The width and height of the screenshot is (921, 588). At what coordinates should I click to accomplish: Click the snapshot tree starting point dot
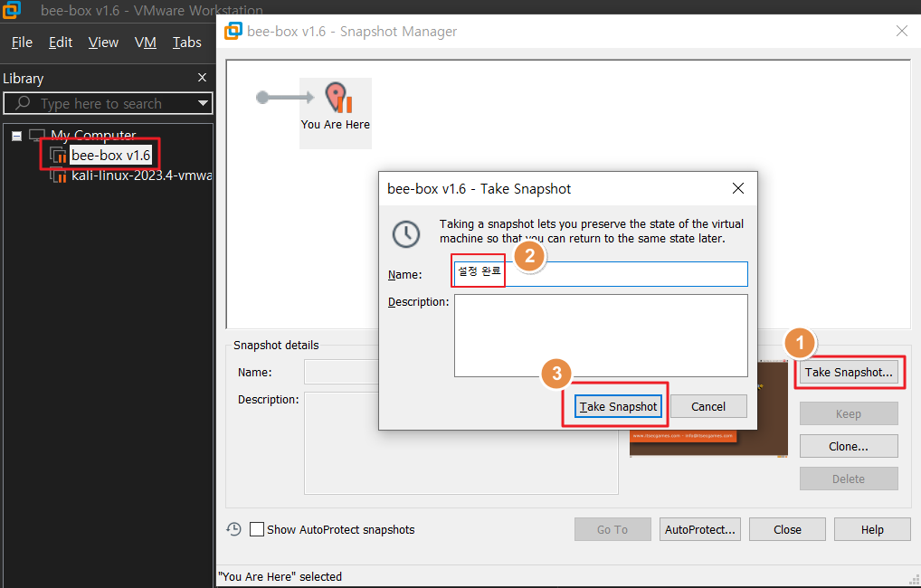(x=262, y=98)
